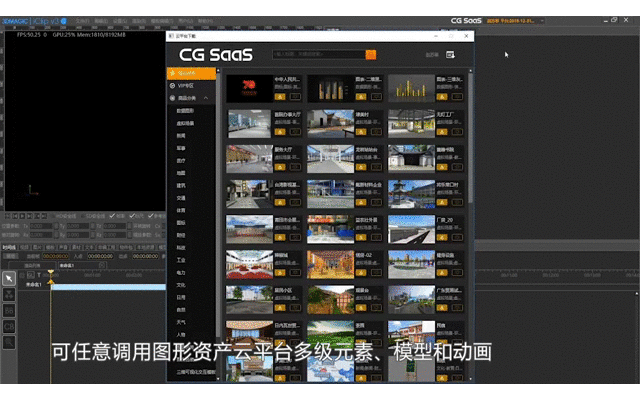
Task: Select the 天气 category in the sidebar
Action: [x=181, y=322]
